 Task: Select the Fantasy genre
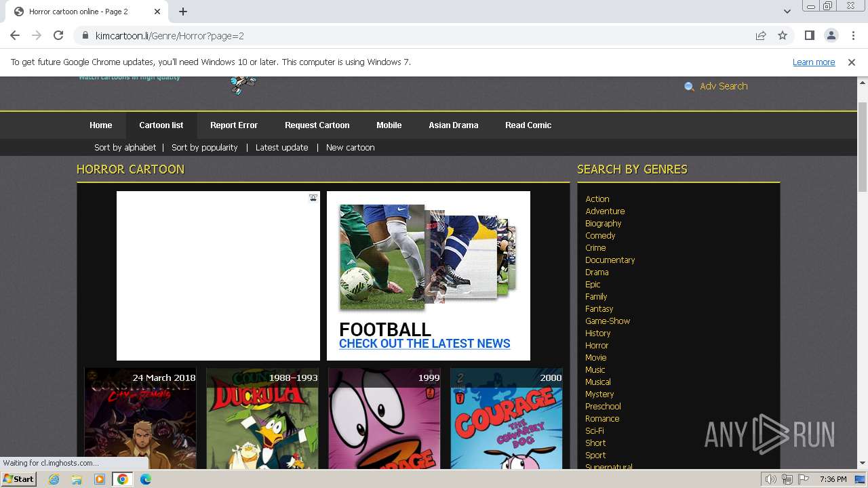(599, 309)
